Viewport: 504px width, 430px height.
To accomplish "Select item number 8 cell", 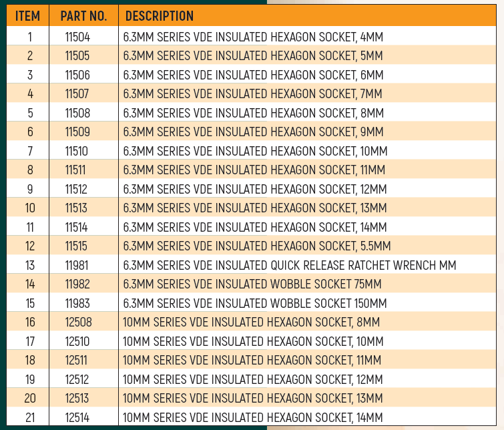I will point(30,170).
